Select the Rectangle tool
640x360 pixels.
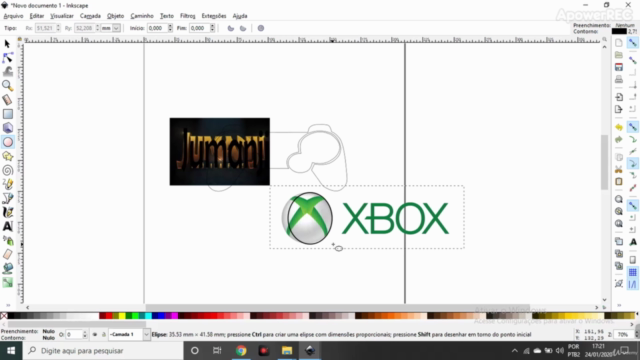[7, 114]
